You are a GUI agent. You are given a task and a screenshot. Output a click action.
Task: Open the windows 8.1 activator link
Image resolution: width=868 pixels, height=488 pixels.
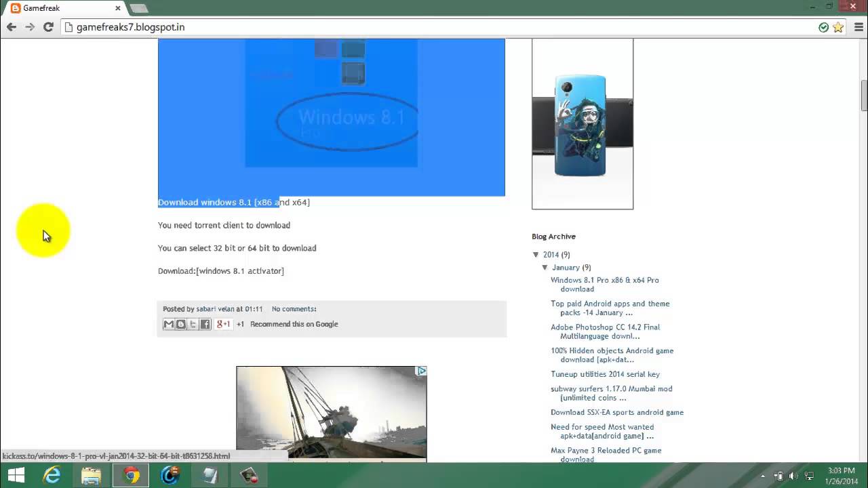coord(240,270)
